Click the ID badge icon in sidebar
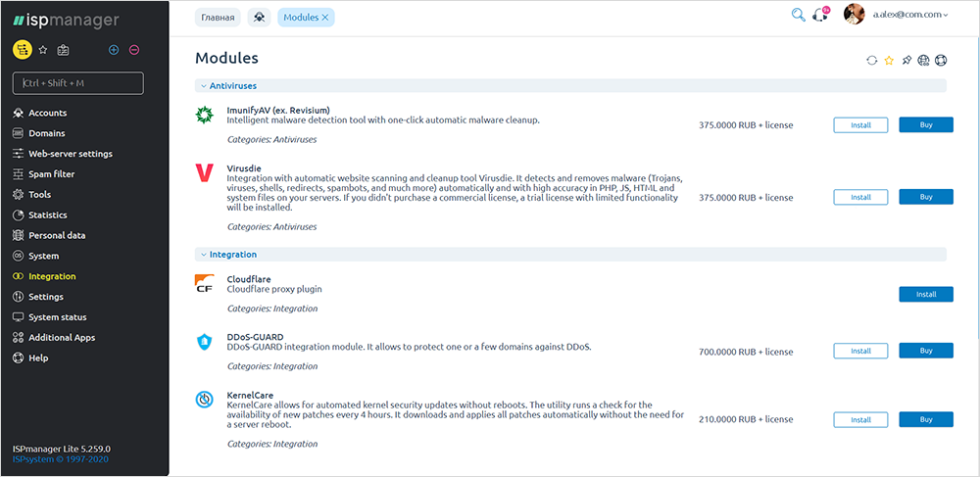This screenshot has height=477, width=980. [63, 50]
